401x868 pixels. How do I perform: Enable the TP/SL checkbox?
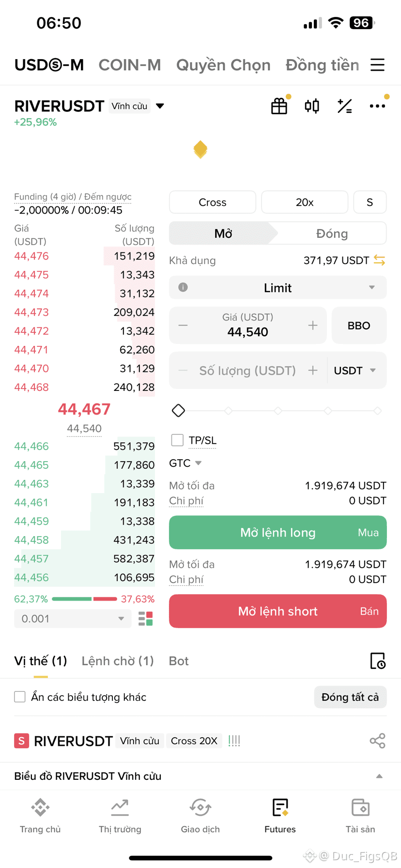pos(177,440)
